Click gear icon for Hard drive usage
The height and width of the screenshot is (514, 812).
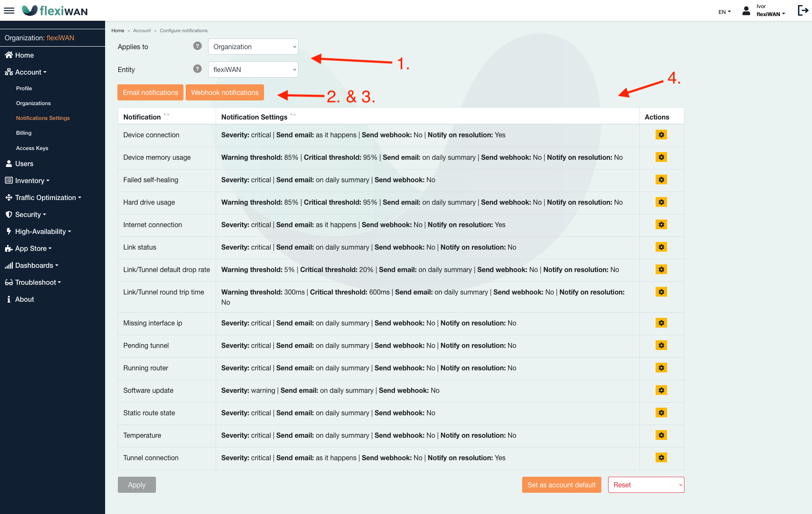point(661,202)
